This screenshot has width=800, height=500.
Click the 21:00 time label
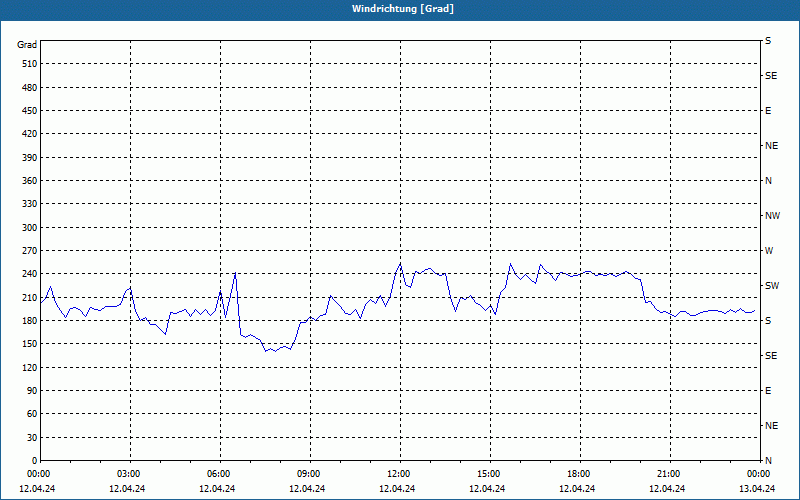668,474
